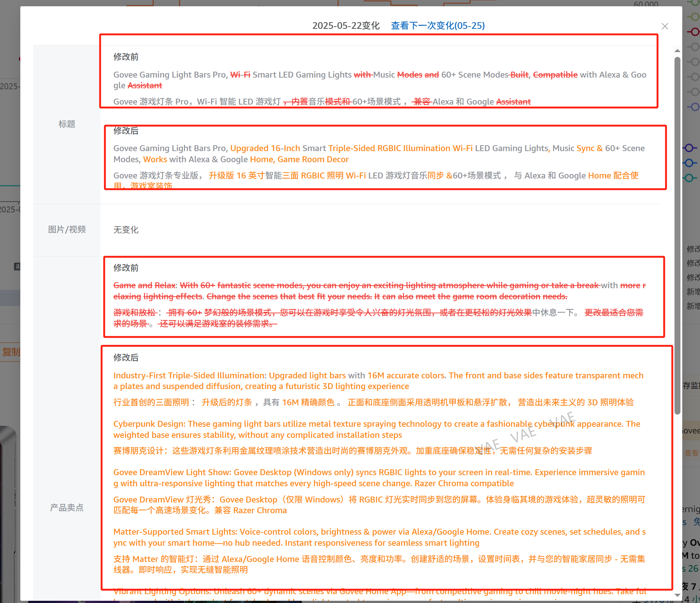Screen dimensions: 700x603
Task: Click the scrollbar thumb in the dialog
Action: point(677,235)
